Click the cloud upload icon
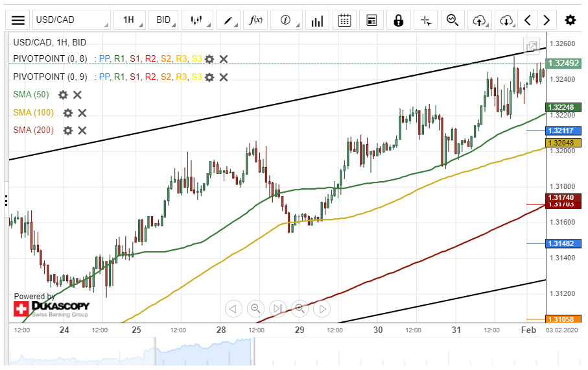This screenshot has width=588, height=370. [479, 20]
